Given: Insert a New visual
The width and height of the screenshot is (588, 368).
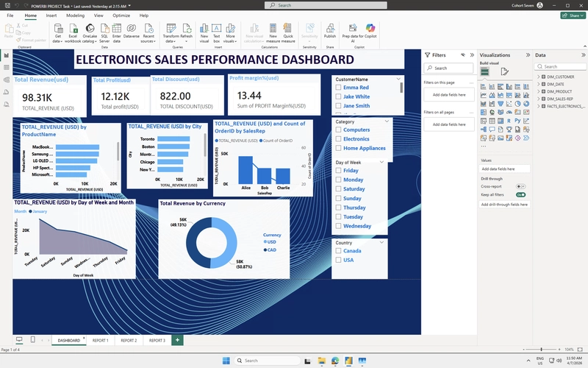Looking at the screenshot, I should [x=204, y=32].
